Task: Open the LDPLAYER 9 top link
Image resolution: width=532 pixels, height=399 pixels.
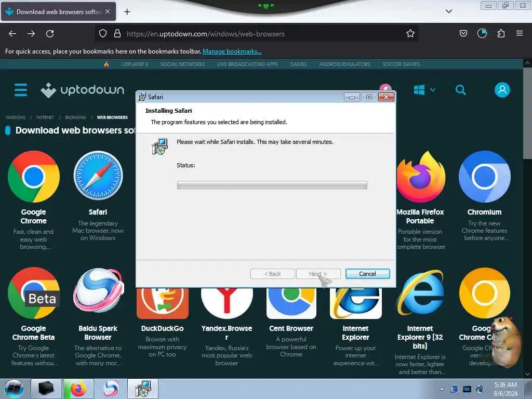Action: click(x=135, y=64)
